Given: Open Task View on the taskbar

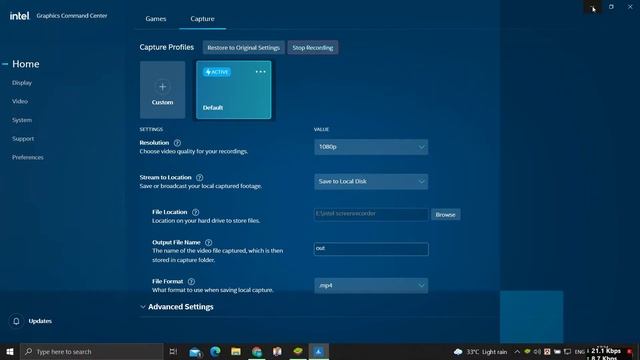Looking at the screenshot, I should 173,351.
